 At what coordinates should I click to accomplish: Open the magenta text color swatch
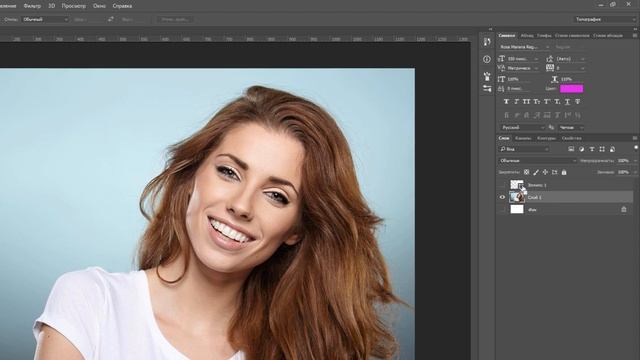click(x=571, y=89)
